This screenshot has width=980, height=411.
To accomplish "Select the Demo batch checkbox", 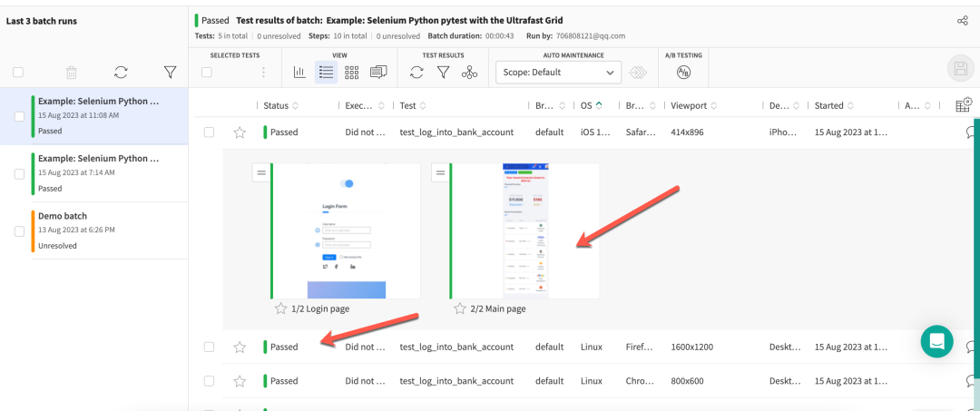I will coord(19,231).
